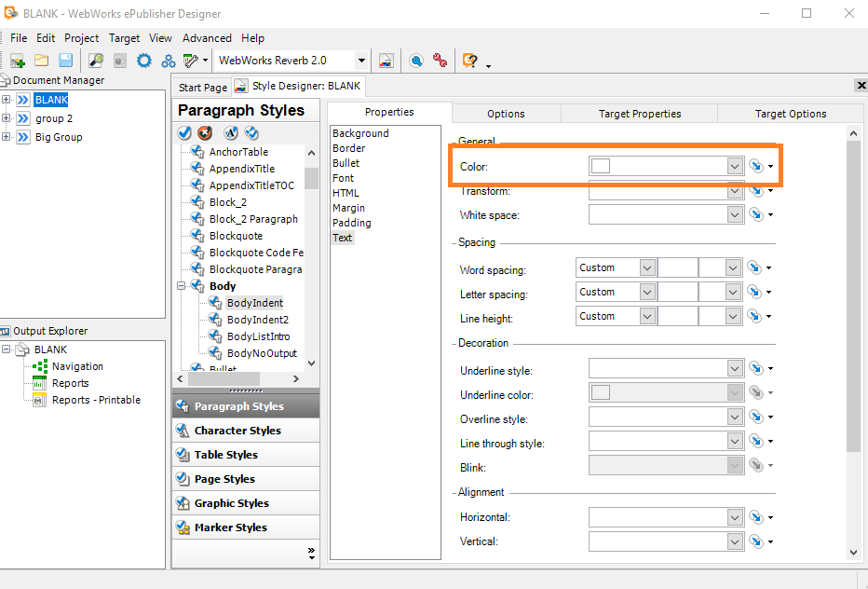Switch to the Target Properties tab
868x589 pixels.
pyautogui.click(x=639, y=114)
